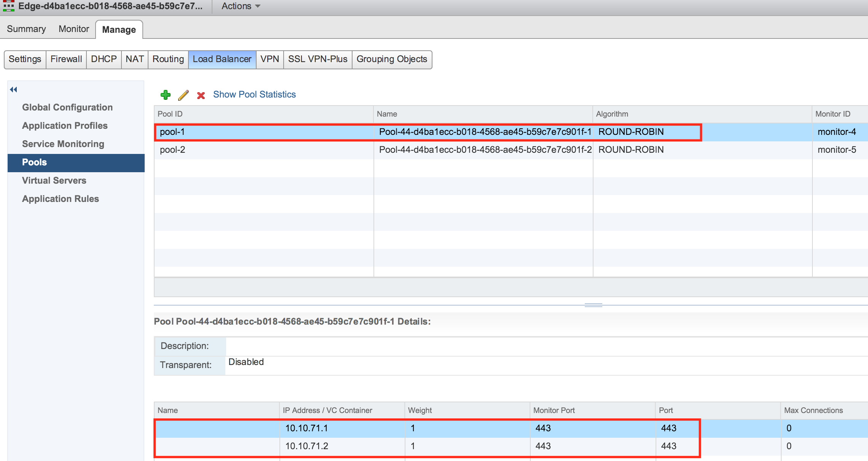Image resolution: width=868 pixels, height=461 pixels.
Task: Click the red X delete pool icon
Action: 201,95
